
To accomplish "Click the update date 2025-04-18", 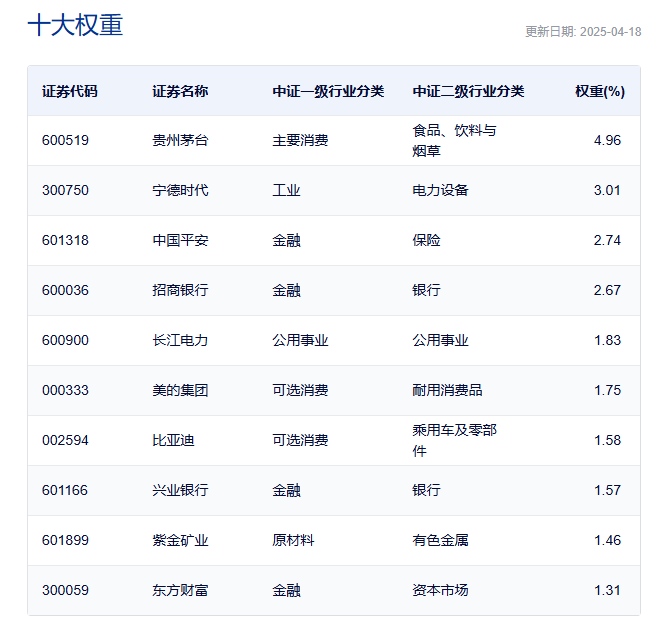I will click(x=610, y=32).
